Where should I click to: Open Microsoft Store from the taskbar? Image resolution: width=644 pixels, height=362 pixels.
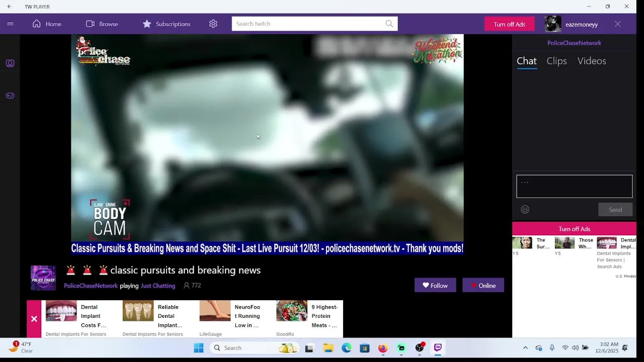(365, 348)
